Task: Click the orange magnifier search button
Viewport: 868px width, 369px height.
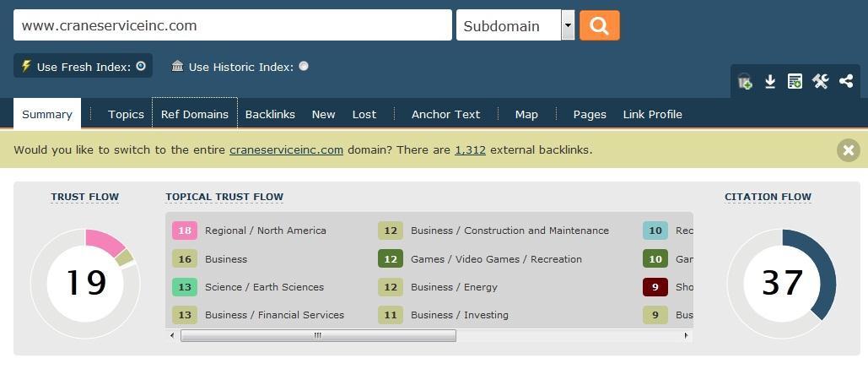Action: point(600,25)
